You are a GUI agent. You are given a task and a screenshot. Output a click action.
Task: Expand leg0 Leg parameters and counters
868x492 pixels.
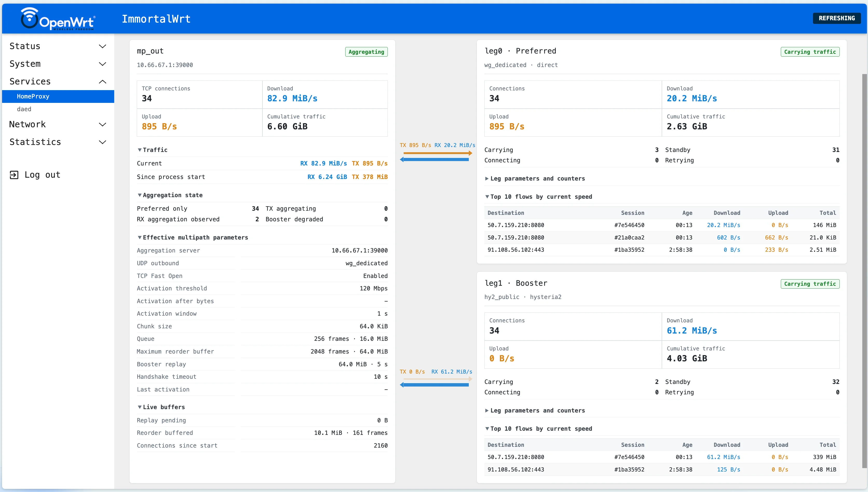click(535, 178)
